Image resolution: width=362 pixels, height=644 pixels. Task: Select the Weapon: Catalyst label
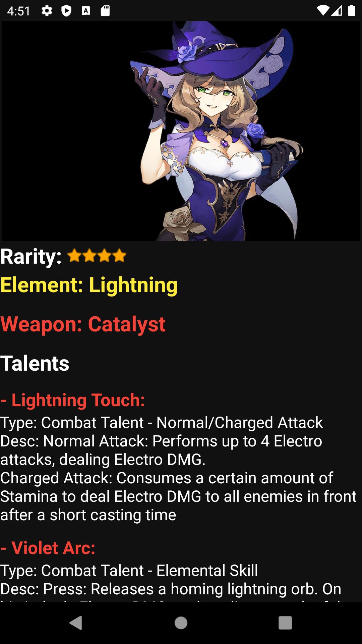[x=83, y=324]
